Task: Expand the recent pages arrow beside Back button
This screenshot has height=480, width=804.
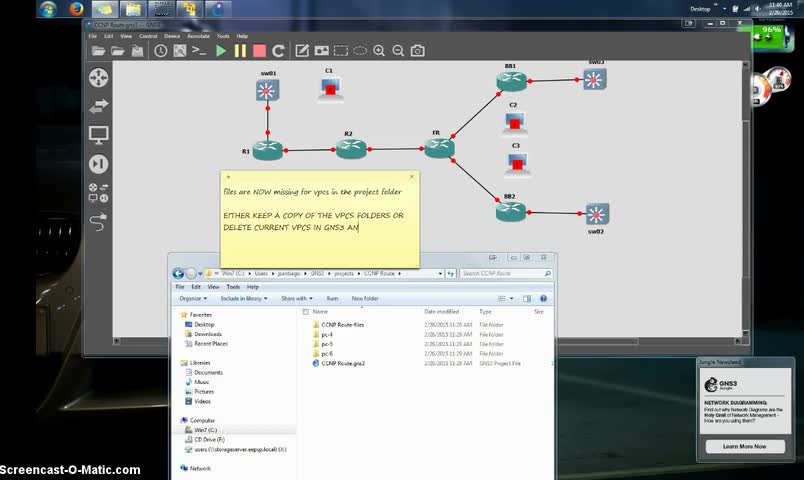Action: [x=199, y=274]
